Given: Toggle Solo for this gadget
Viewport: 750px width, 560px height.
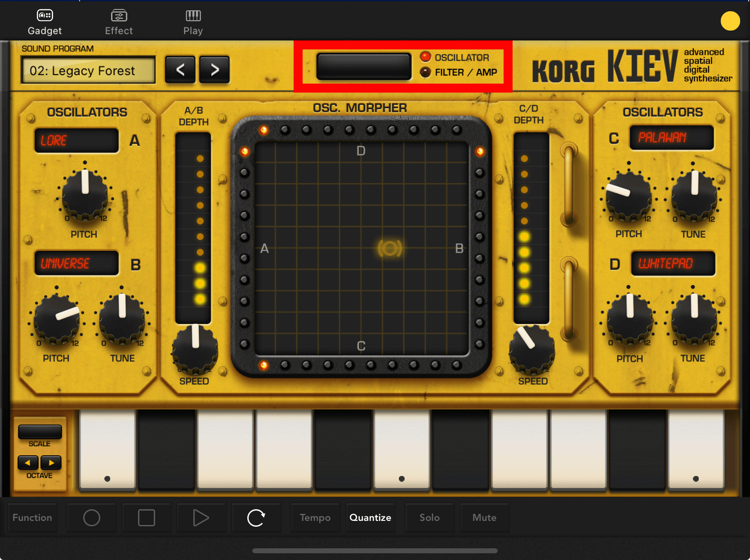Looking at the screenshot, I should 430,518.
